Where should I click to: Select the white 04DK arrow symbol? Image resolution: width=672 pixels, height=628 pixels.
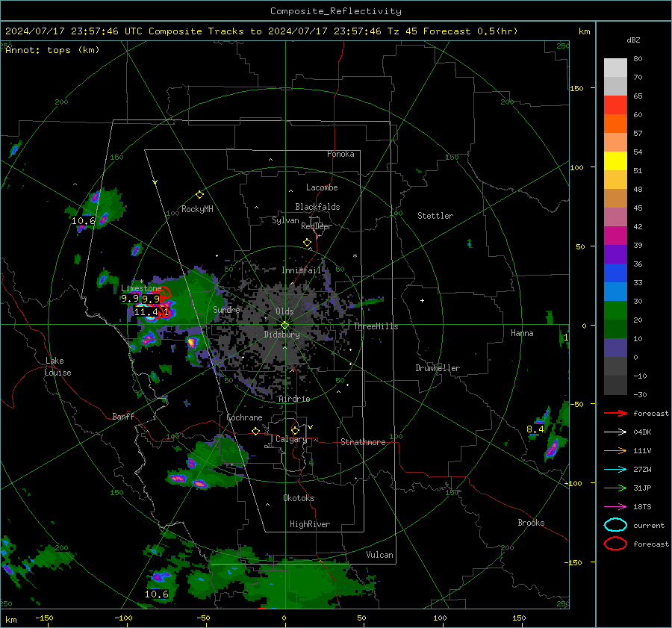point(615,432)
